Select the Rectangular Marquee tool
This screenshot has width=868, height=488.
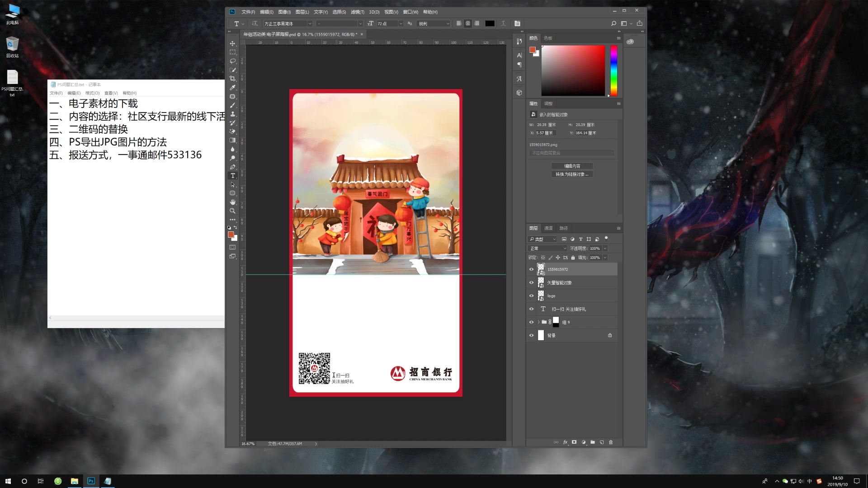232,52
